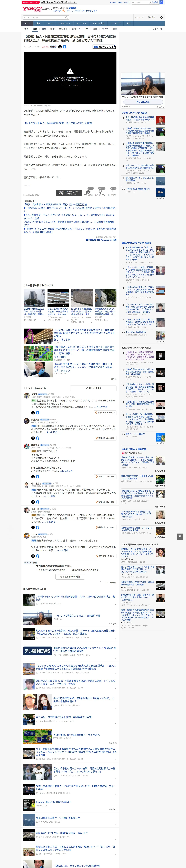Image resolution: width=186 pixels, height=868 pixels.
Task: Share 末冨芳's comment on Facebook
Action: tap(38, 412)
